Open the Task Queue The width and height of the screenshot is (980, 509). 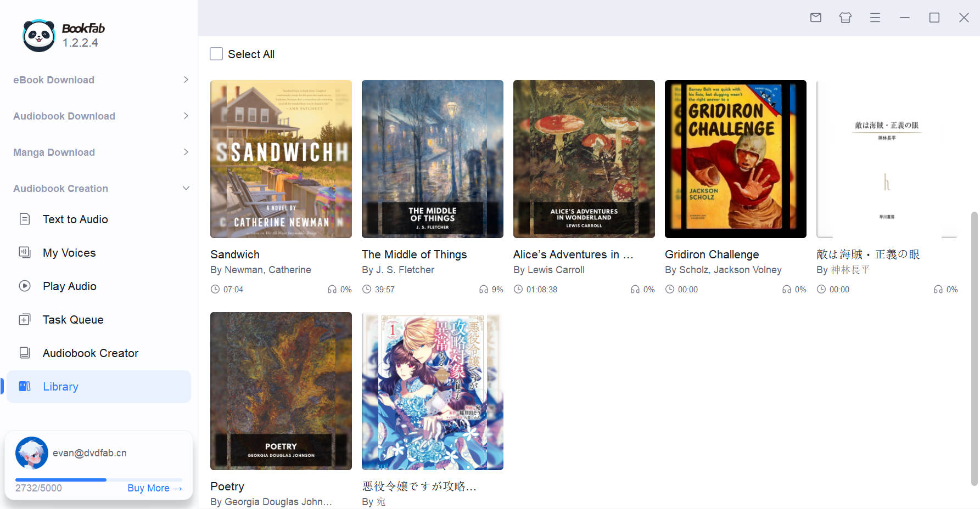point(72,319)
